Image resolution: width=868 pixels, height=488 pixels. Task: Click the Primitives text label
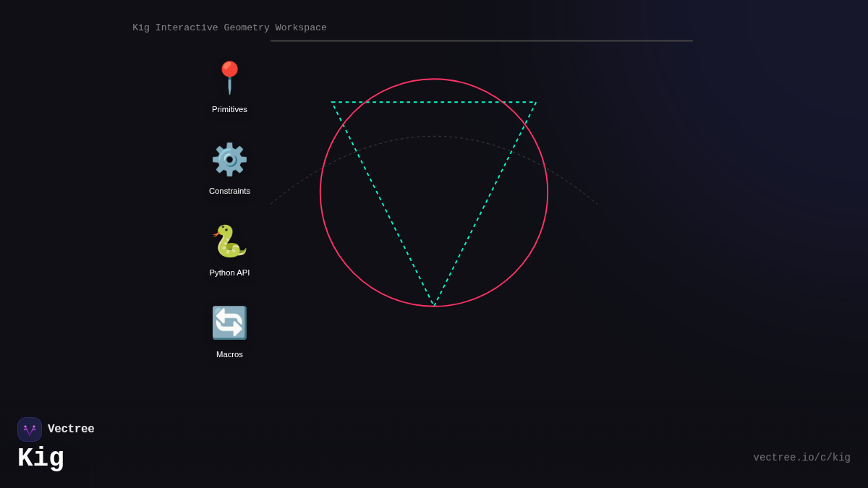point(229,109)
